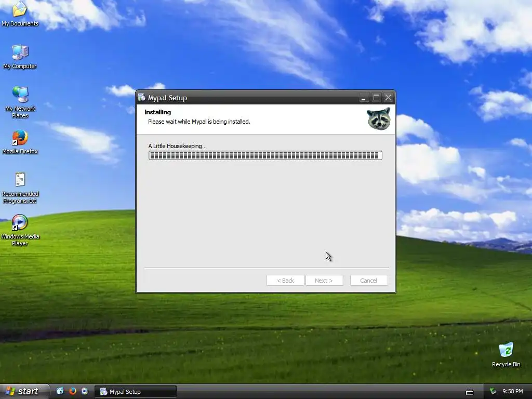Minimize the Mypal Setup window
The width and height of the screenshot is (532, 399).
click(364, 98)
